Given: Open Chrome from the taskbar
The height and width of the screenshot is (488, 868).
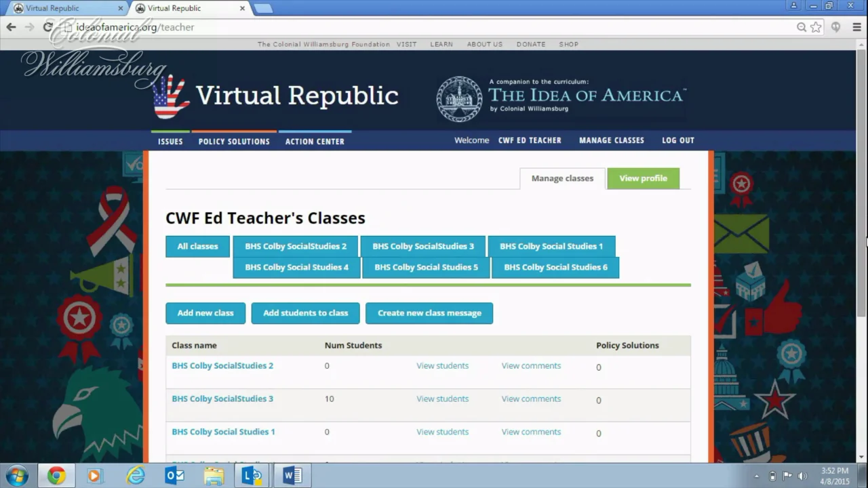Looking at the screenshot, I should coord(56,475).
